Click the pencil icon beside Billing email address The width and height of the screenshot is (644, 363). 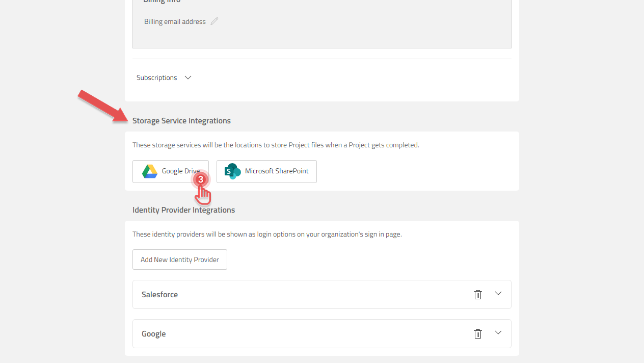[x=214, y=21]
